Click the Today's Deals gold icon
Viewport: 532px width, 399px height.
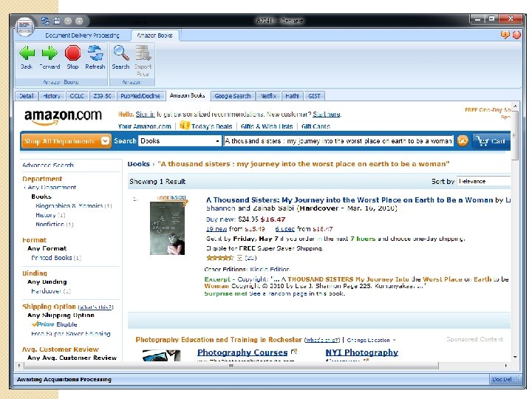coord(184,125)
